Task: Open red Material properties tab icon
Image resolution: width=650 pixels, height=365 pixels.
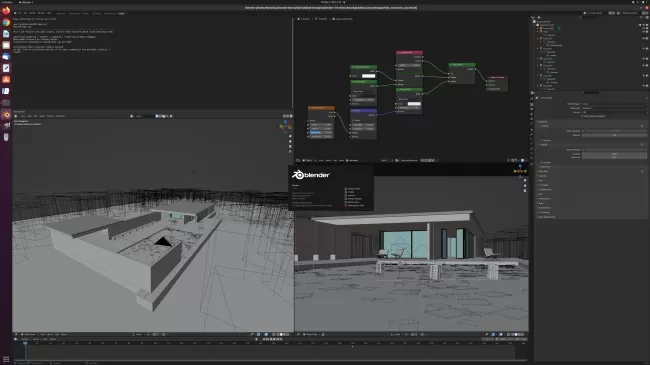Action: [x=532, y=158]
